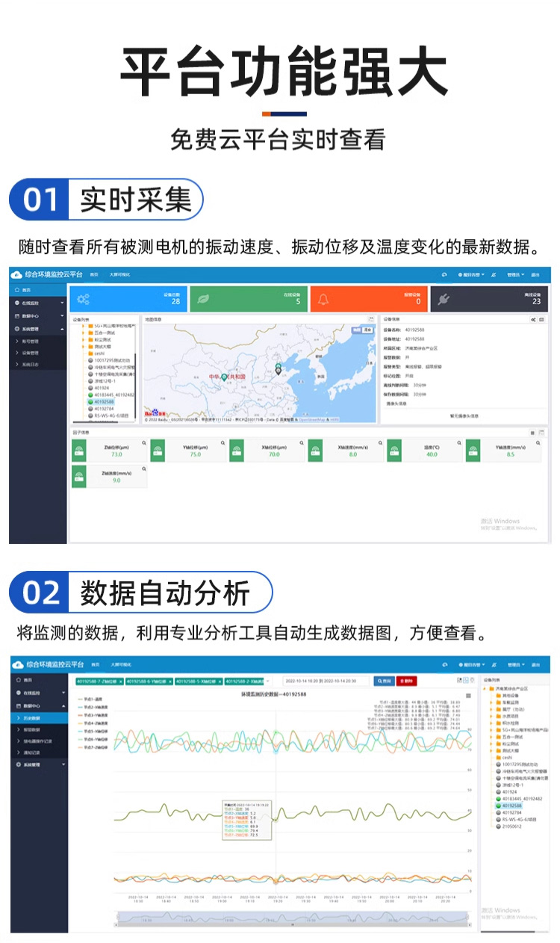Click the blue 查询 search button
The width and height of the screenshot is (560, 943).
(x=384, y=681)
